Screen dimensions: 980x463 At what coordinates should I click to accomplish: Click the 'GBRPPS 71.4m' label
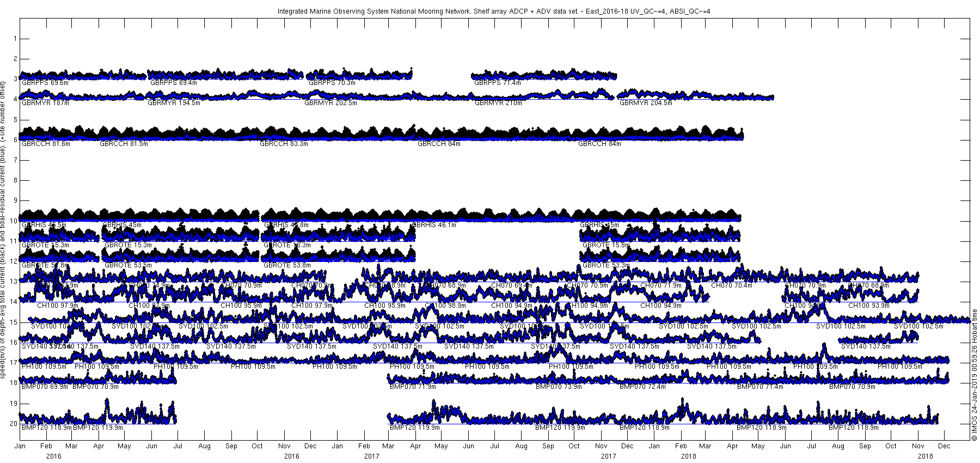click(x=497, y=83)
